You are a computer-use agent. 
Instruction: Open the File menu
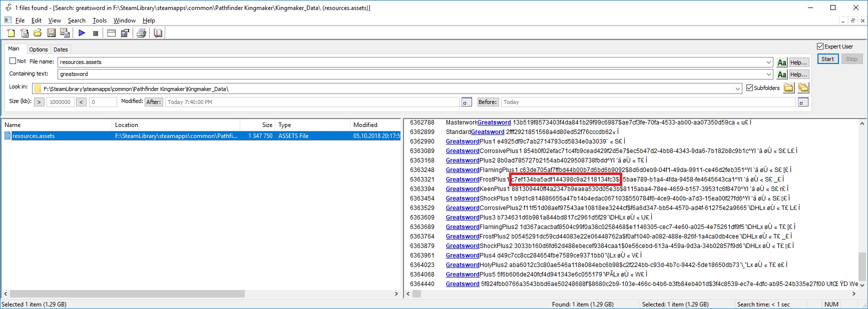(x=20, y=20)
